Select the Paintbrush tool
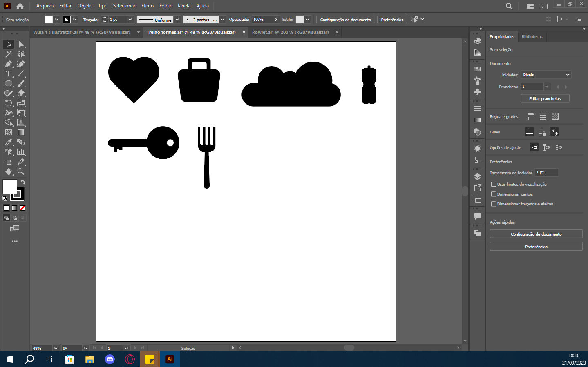588x367 pixels. [21, 83]
